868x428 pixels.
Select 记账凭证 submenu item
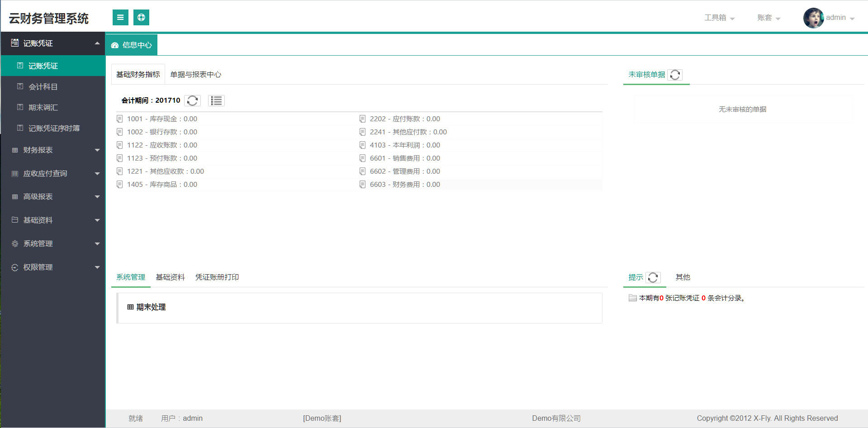tap(53, 66)
